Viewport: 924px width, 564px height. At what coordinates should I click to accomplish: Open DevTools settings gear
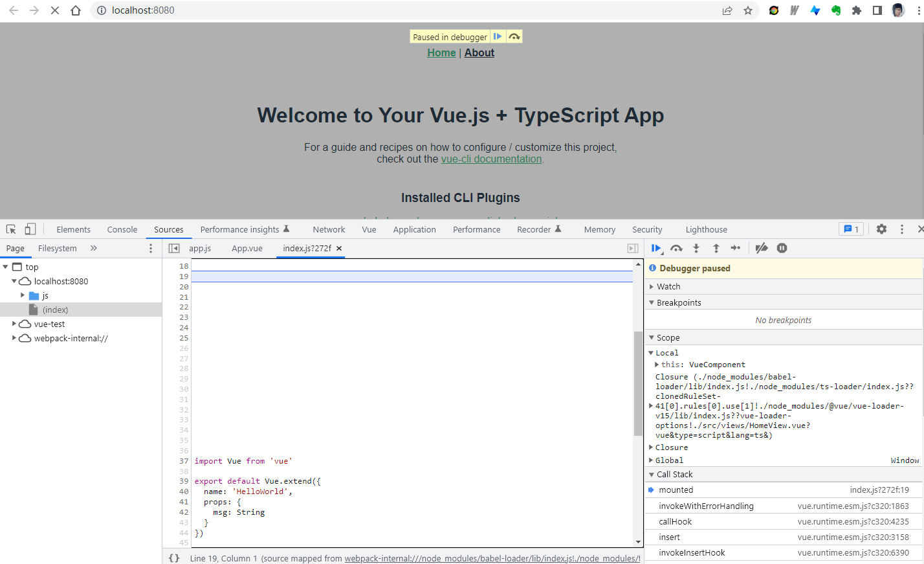881,229
